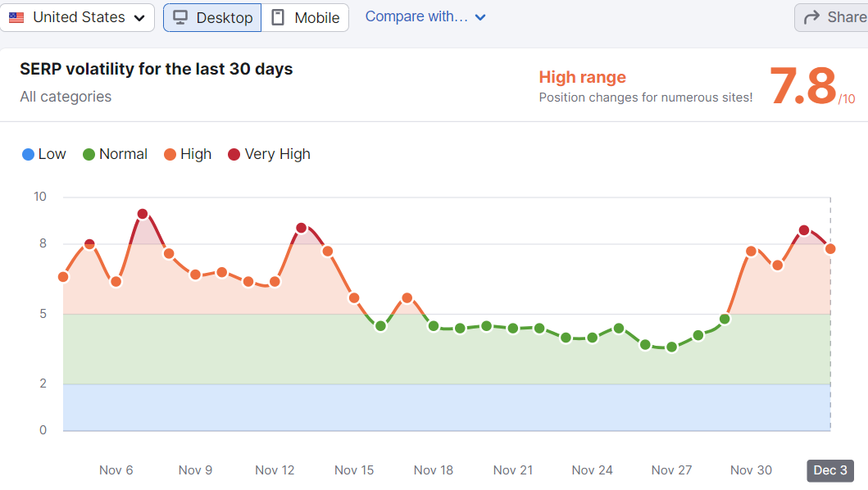Click the dark red Very High legend dot

(x=234, y=154)
